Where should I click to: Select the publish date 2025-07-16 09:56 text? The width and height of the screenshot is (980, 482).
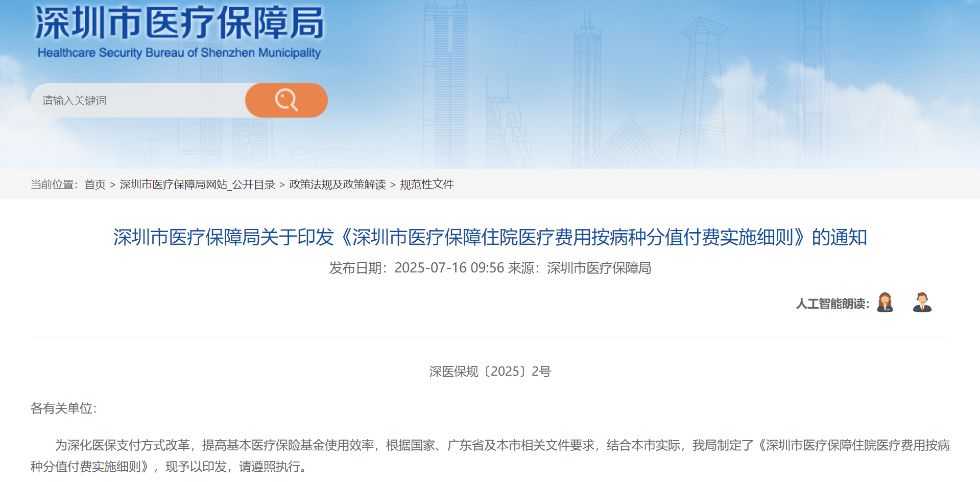tap(449, 268)
